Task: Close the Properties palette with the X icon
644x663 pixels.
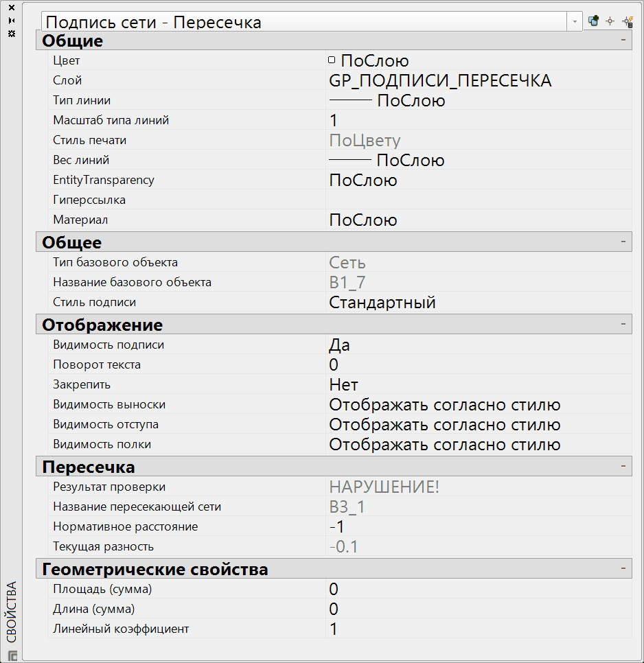Action: (10, 9)
